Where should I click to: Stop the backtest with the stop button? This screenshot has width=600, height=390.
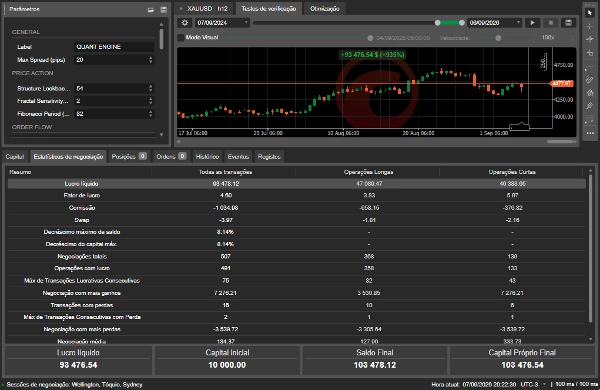point(551,23)
